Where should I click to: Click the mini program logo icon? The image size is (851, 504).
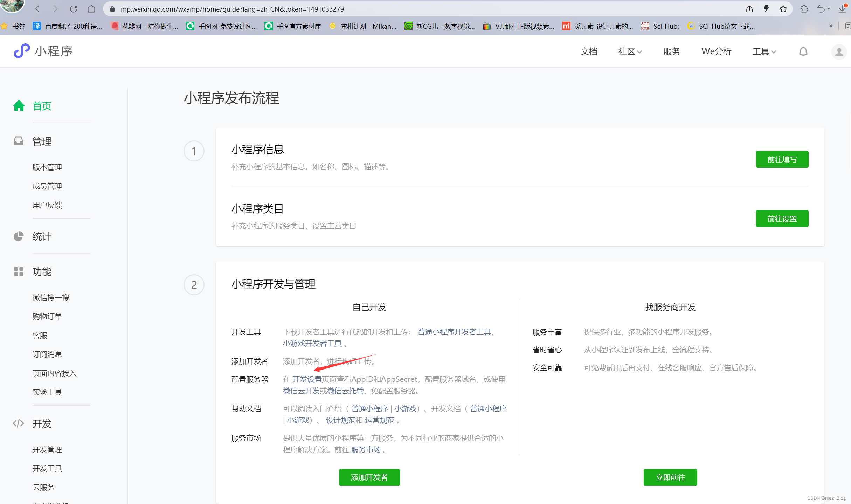(22, 51)
